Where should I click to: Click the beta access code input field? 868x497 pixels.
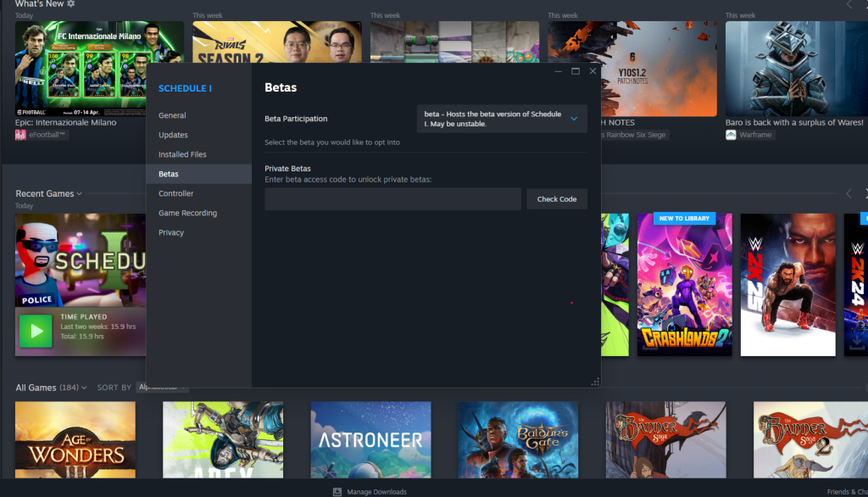tap(392, 198)
